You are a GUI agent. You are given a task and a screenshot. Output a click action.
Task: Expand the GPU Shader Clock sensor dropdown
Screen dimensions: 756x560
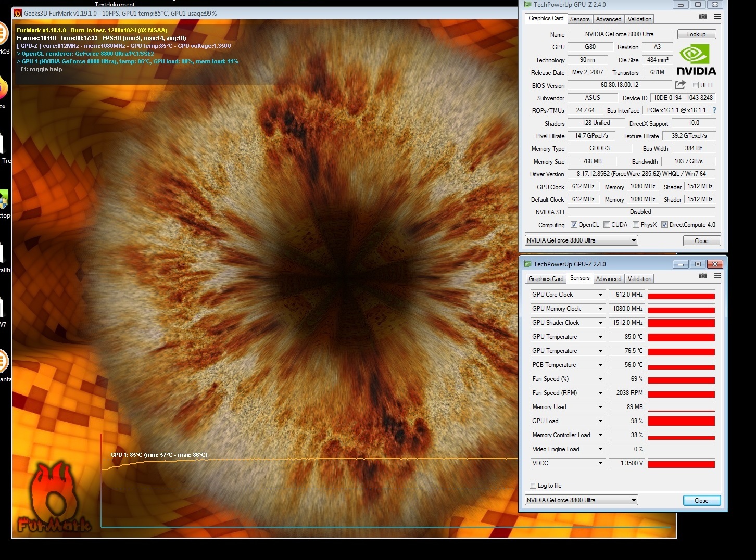600,323
